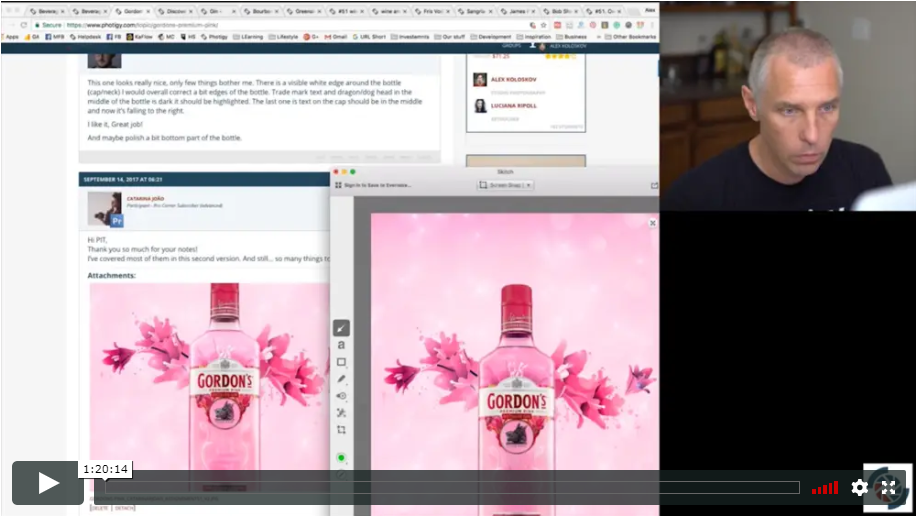Click the webcam video of the presenter
The height and width of the screenshot is (516, 916).
coord(787,106)
